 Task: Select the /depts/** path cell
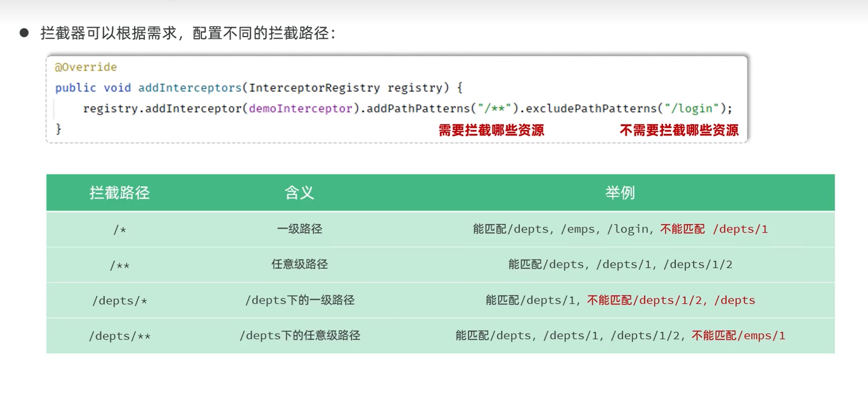click(x=120, y=336)
